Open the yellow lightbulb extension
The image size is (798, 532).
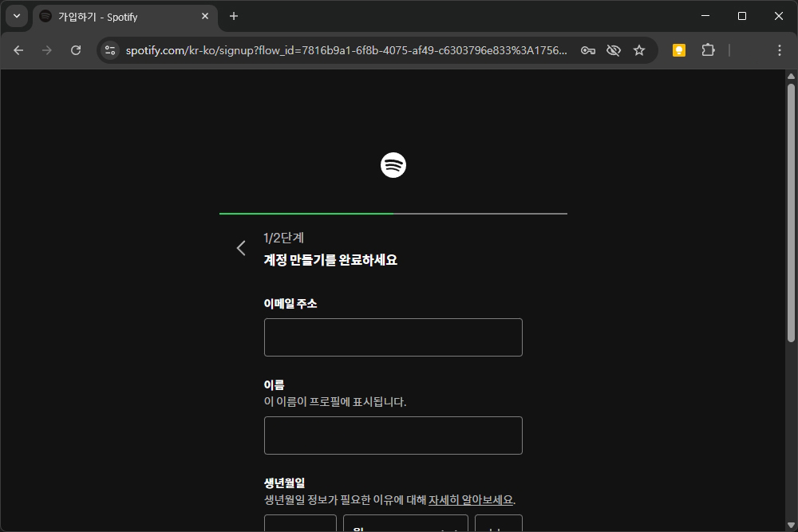679,50
